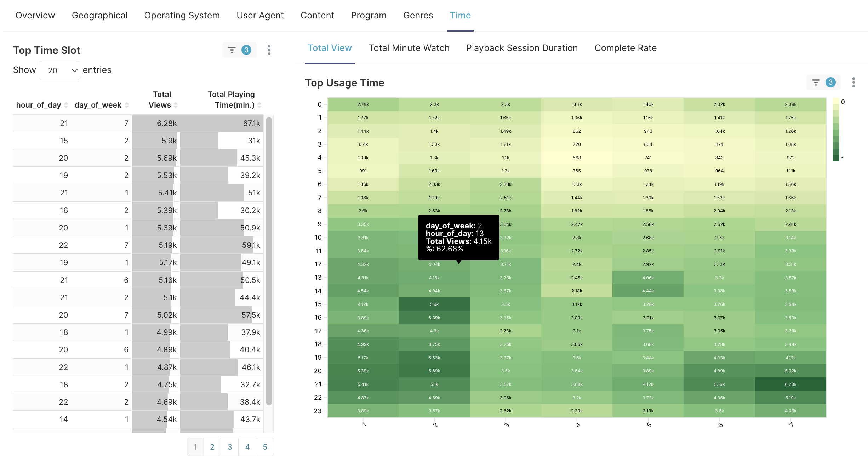Open the User Agent tab
The width and height of the screenshot is (868, 473).
pyautogui.click(x=260, y=15)
